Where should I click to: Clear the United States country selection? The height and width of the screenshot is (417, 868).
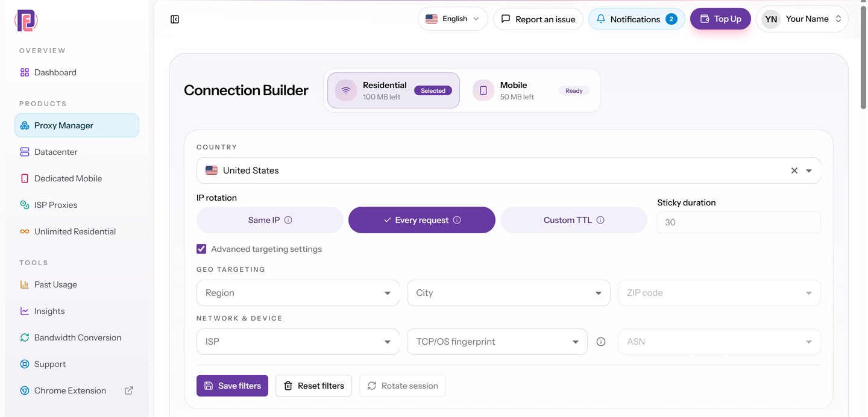(x=794, y=171)
